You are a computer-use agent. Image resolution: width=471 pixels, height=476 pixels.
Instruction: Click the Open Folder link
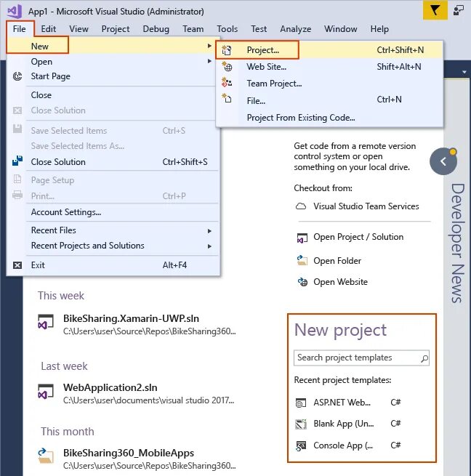pyautogui.click(x=337, y=260)
